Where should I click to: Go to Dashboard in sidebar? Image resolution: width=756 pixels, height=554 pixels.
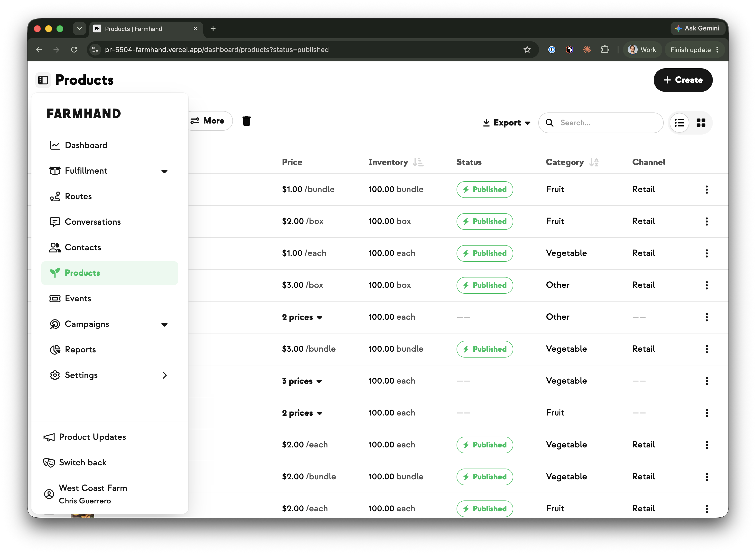tap(109, 145)
